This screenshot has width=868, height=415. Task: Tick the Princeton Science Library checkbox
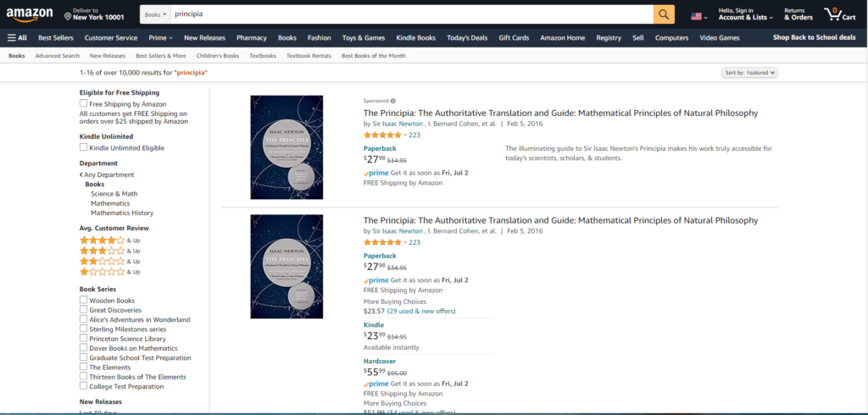(84, 339)
